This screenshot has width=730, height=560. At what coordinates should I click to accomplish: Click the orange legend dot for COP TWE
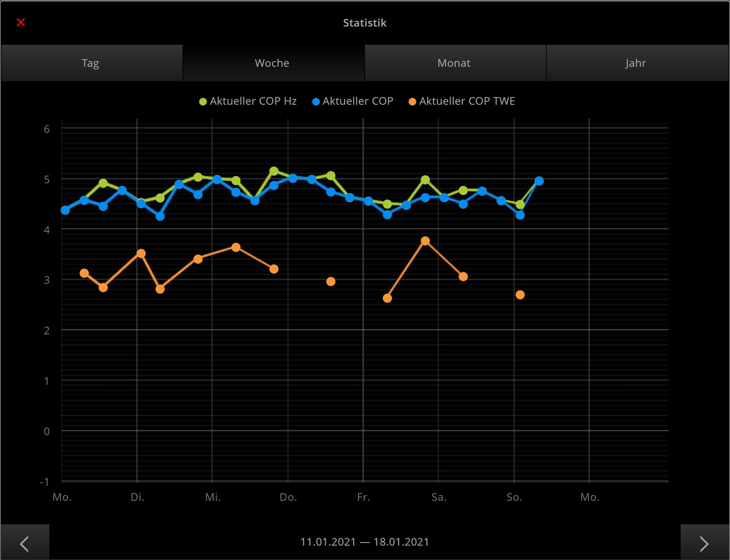pos(412,102)
